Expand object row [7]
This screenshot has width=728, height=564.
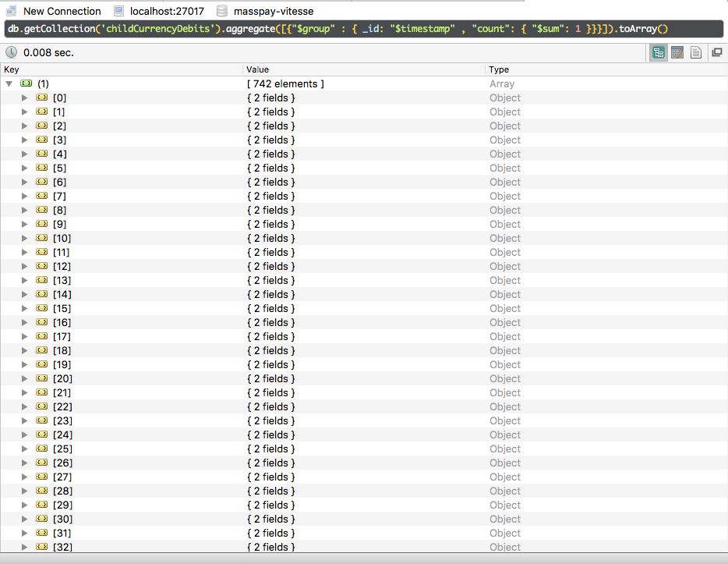(25, 196)
